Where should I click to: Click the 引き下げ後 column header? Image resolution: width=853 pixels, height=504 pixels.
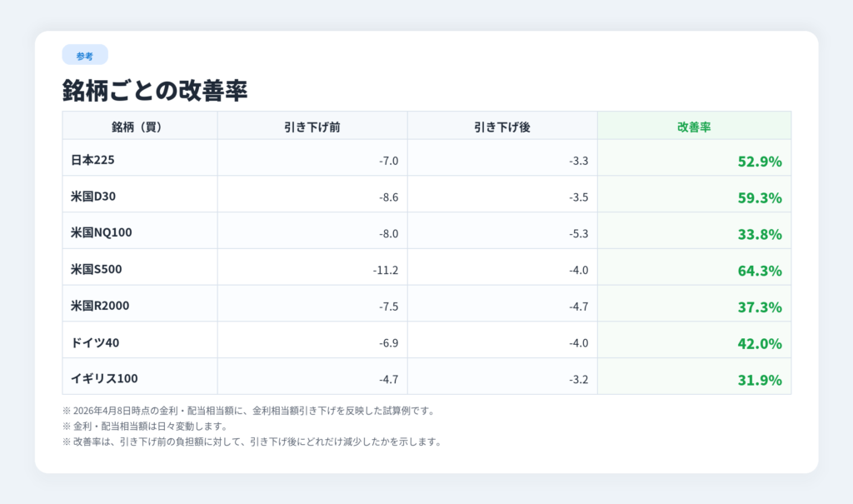pos(501,127)
